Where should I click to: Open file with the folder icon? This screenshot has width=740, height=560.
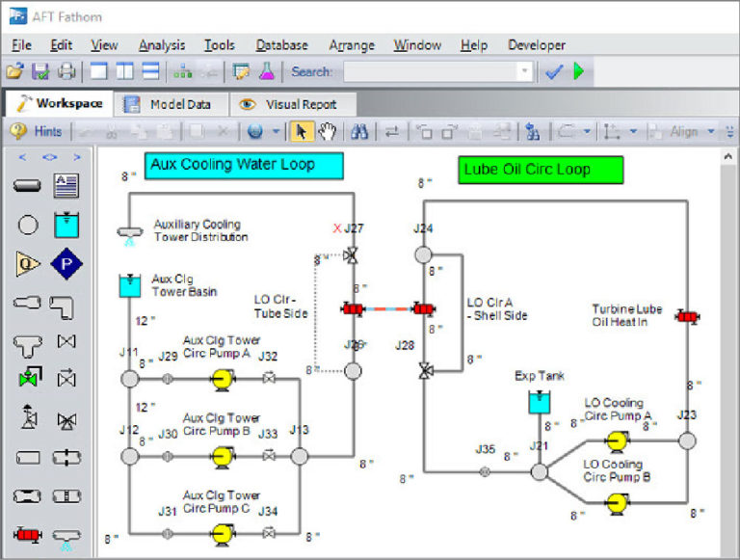[x=14, y=71]
